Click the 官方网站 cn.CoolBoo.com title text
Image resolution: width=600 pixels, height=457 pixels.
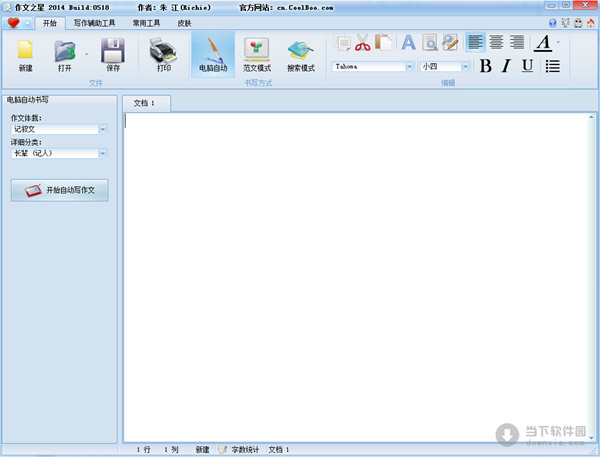pyautogui.click(x=286, y=7)
